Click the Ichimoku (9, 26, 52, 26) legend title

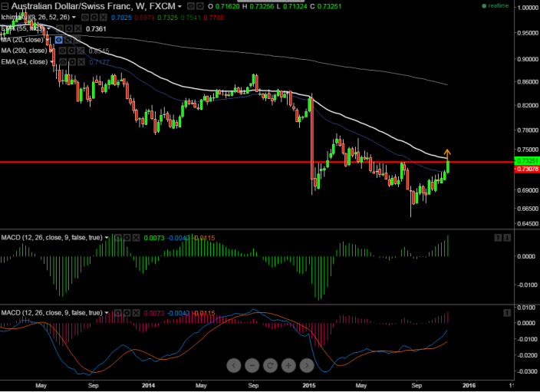(x=35, y=17)
